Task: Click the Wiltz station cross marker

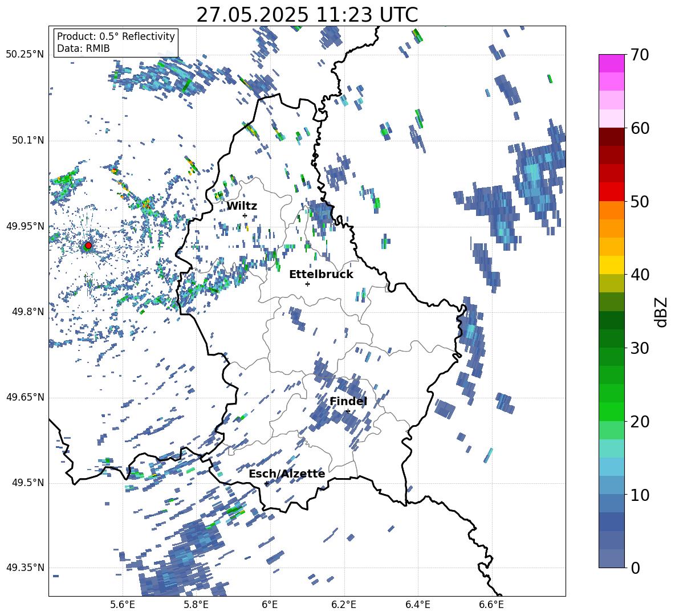Action: coord(245,215)
